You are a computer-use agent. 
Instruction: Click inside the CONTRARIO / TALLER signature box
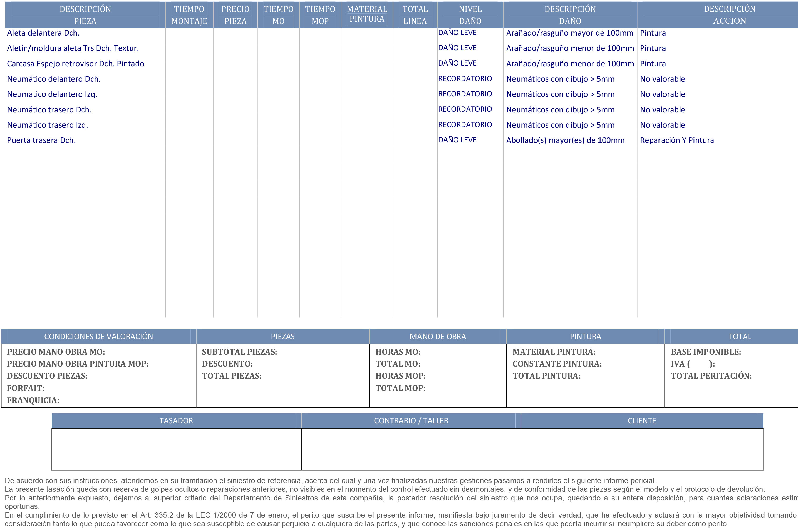[x=411, y=449]
